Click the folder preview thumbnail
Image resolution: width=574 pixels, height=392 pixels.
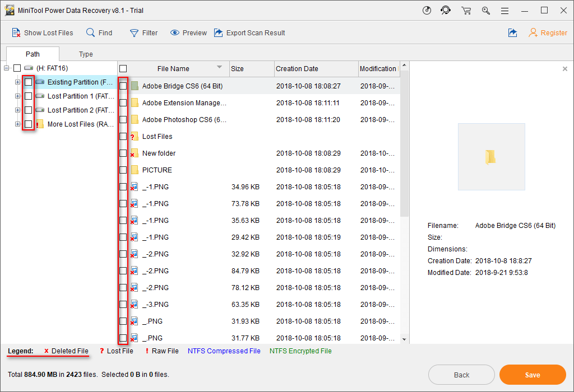coord(491,157)
